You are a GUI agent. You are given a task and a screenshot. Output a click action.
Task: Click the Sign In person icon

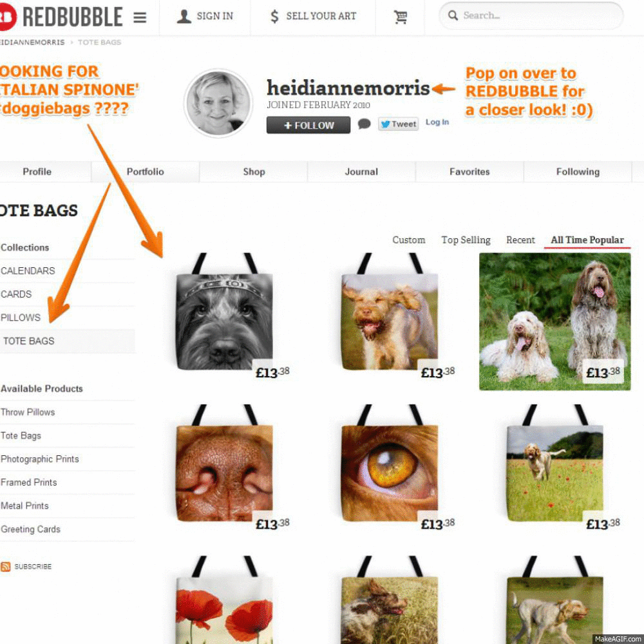(x=184, y=17)
